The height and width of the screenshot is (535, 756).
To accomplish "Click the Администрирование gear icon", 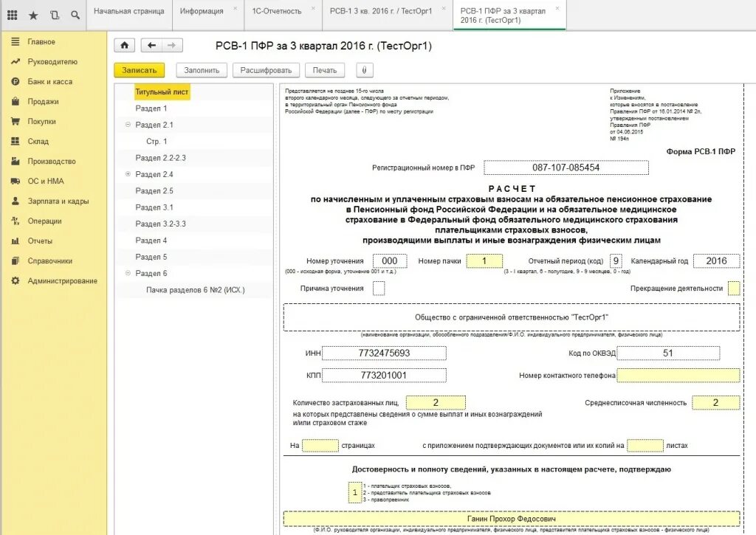I will coord(16,280).
